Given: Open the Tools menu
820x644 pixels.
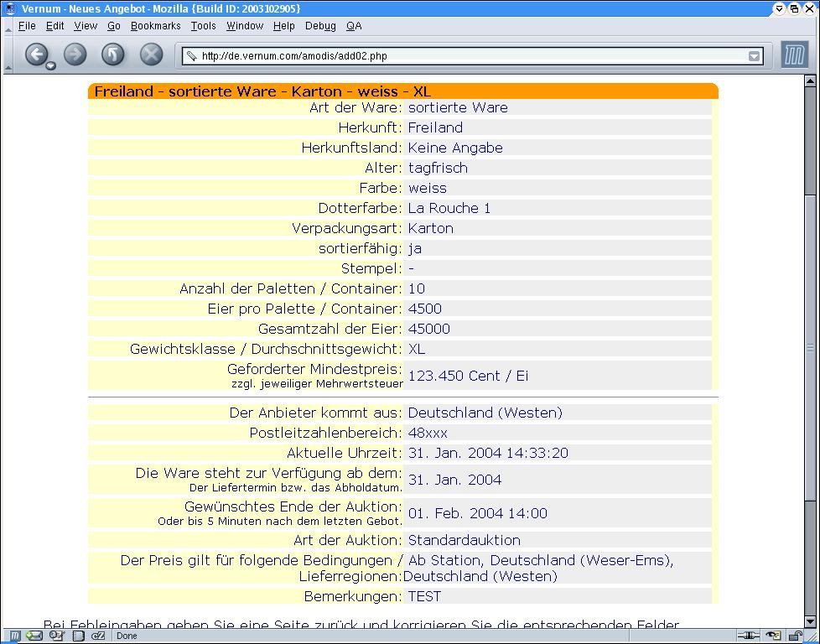Looking at the screenshot, I should [203, 26].
